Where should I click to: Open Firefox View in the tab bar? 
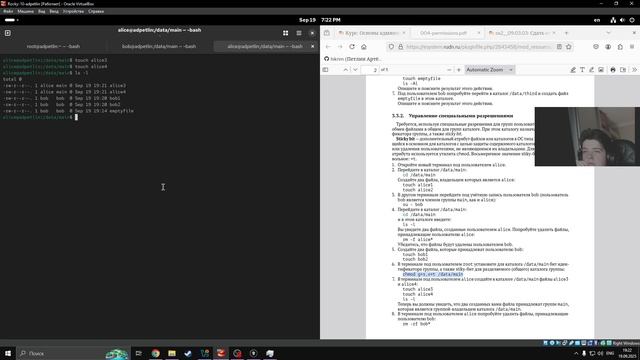pyautogui.click(x=327, y=33)
